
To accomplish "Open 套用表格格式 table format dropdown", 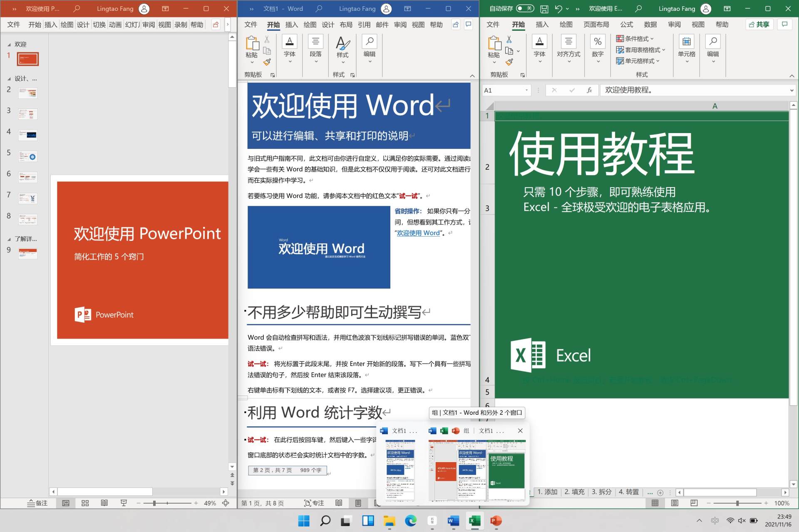I will pyautogui.click(x=641, y=50).
